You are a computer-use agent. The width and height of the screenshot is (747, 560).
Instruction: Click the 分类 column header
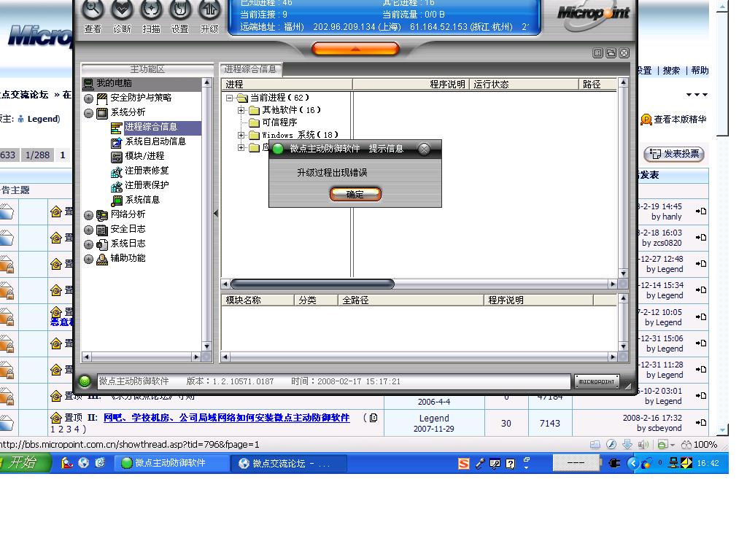point(316,300)
